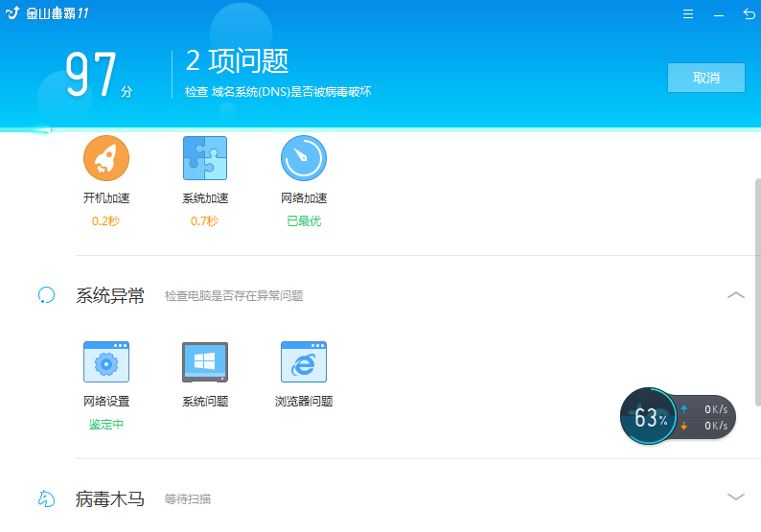Open the 系统问题 Windows monitor icon
Viewport: 761px width, 532px height.
coord(205,362)
